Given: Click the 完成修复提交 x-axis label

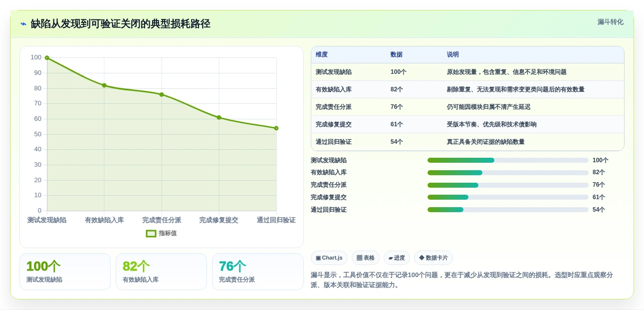Looking at the screenshot, I should pyautogui.click(x=219, y=220).
